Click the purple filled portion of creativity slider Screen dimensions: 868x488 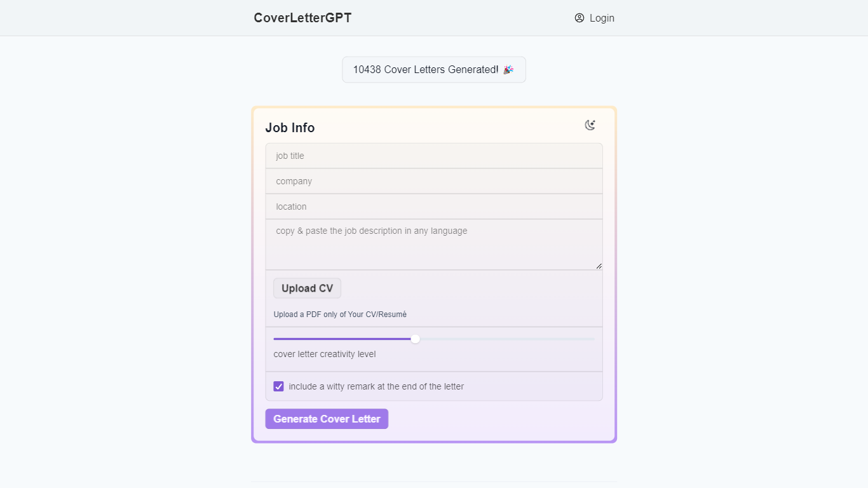[x=343, y=339]
